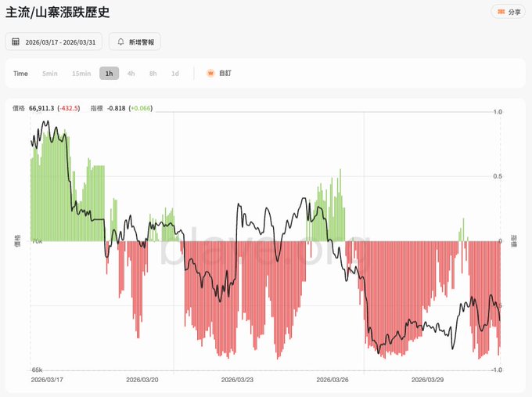
Task: Click the crown icon beside 自訂
Action: (210, 73)
